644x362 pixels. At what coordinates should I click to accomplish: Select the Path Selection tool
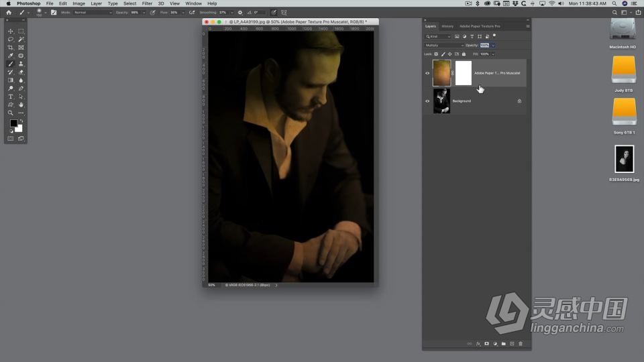click(x=21, y=97)
